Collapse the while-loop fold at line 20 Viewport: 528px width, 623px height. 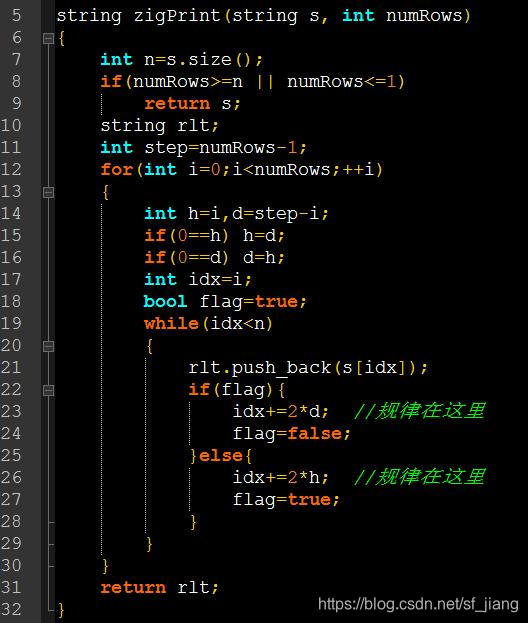pos(48,346)
